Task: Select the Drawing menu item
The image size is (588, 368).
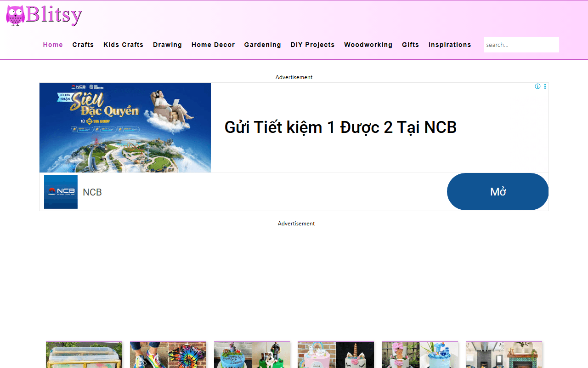Action: (x=168, y=45)
